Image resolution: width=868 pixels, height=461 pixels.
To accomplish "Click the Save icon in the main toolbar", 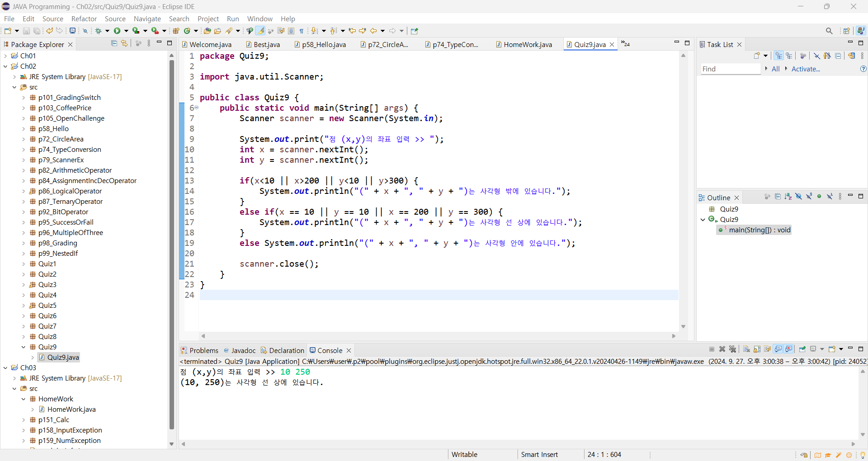I will pos(26,31).
